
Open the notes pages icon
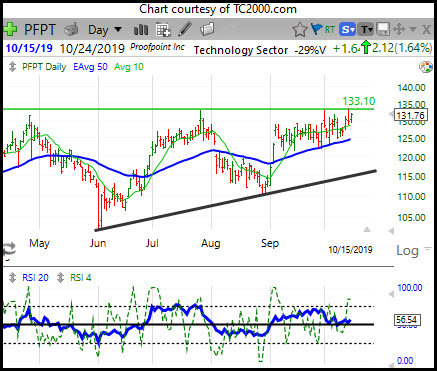[x=207, y=30]
